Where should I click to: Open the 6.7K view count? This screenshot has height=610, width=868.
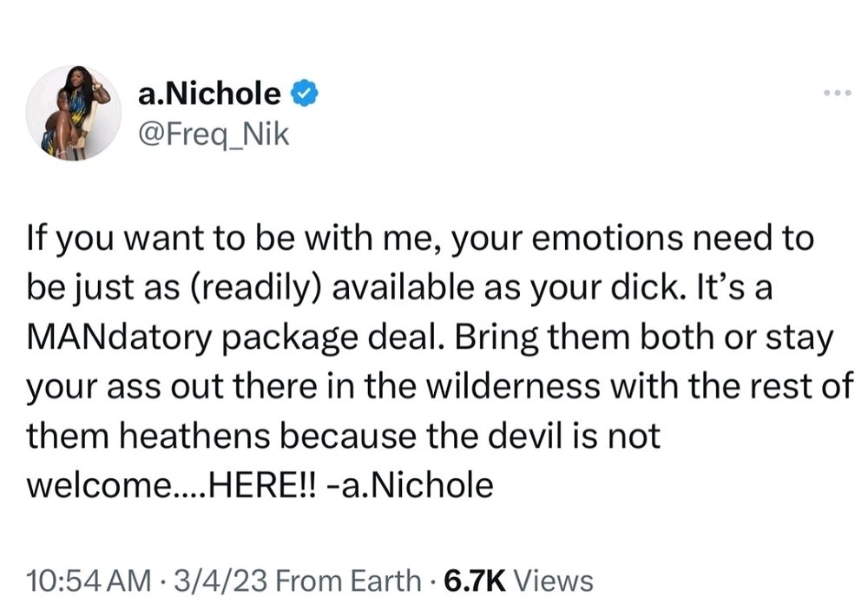(x=475, y=581)
